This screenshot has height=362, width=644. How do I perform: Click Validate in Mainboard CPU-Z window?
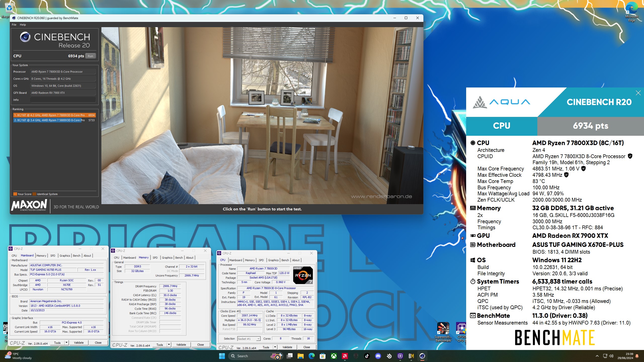click(79, 343)
